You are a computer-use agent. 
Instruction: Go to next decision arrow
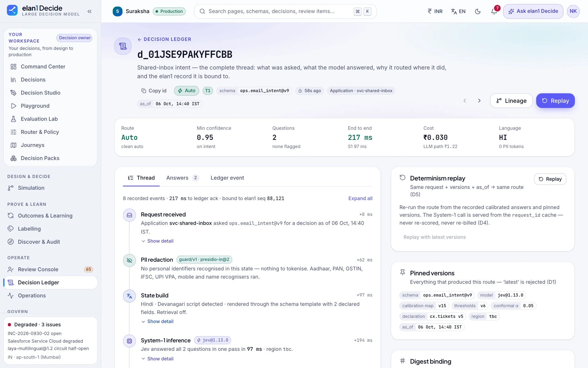pyautogui.click(x=479, y=101)
